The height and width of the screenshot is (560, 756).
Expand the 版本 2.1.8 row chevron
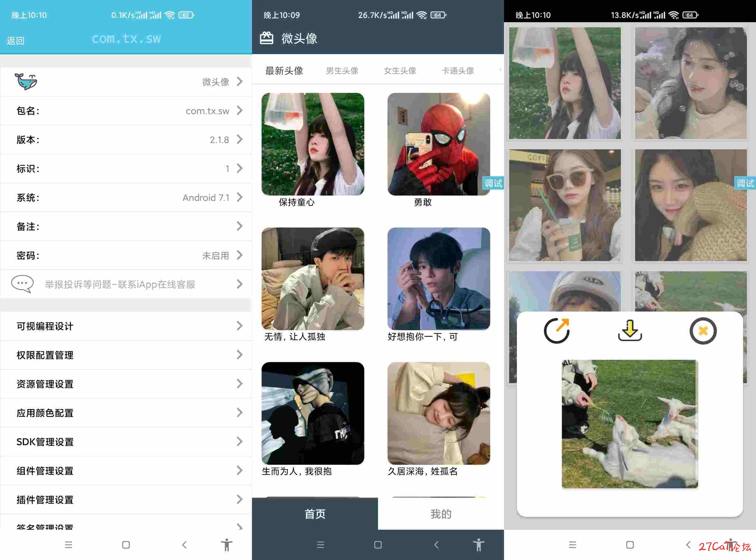pyautogui.click(x=240, y=139)
